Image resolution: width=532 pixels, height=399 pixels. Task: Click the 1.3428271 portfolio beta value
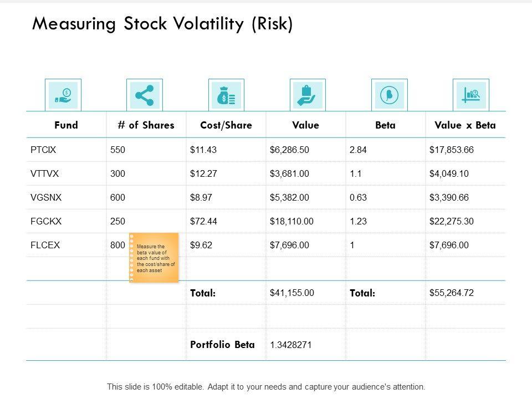tap(290, 345)
